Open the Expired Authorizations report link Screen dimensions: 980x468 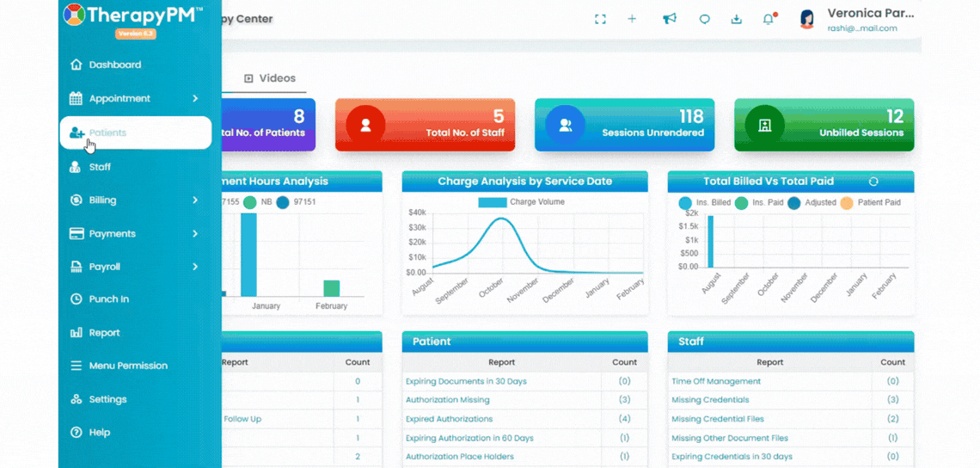[x=449, y=419]
